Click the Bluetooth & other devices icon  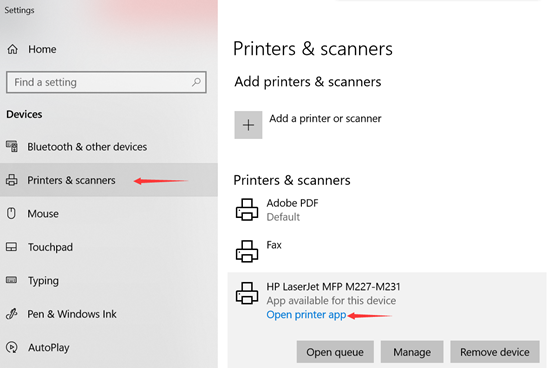12,146
